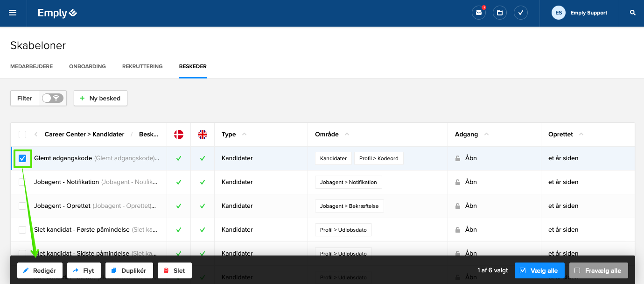Go back using the breadcrumb chevron

point(36,135)
